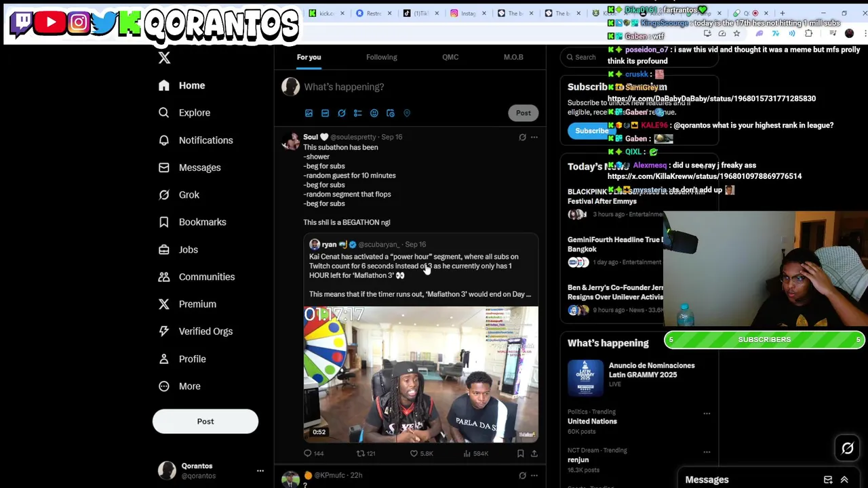Switch to Following tab
The width and height of the screenshot is (868, 488).
click(382, 57)
